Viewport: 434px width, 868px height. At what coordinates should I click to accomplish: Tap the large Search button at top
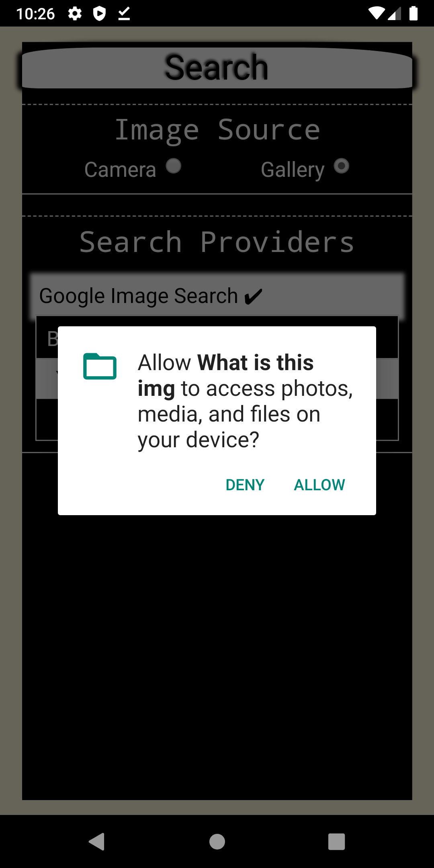[217, 68]
